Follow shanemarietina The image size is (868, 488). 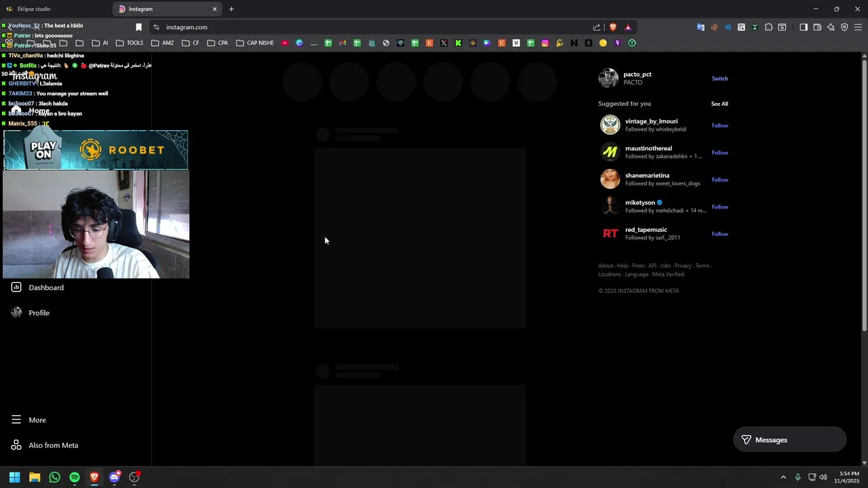tap(719, 180)
